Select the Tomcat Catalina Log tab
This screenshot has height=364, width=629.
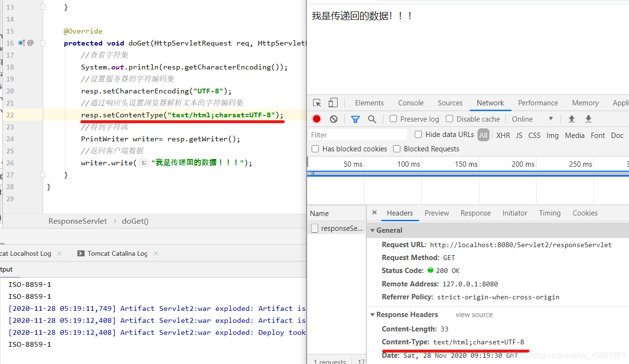117,253
